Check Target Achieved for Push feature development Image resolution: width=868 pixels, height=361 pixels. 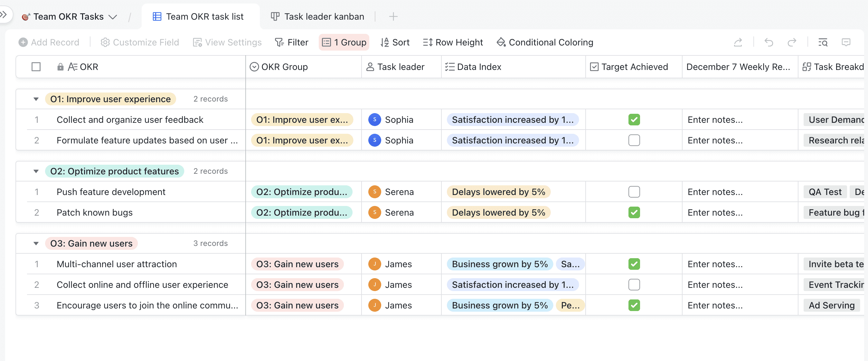tap(634, 192)
